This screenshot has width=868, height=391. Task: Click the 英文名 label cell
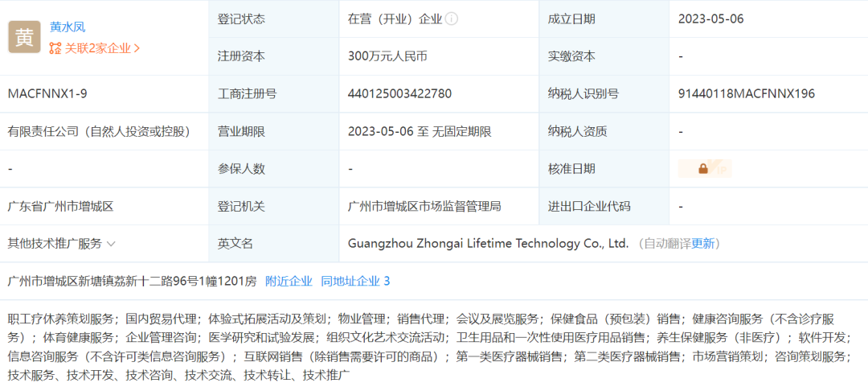273,244
